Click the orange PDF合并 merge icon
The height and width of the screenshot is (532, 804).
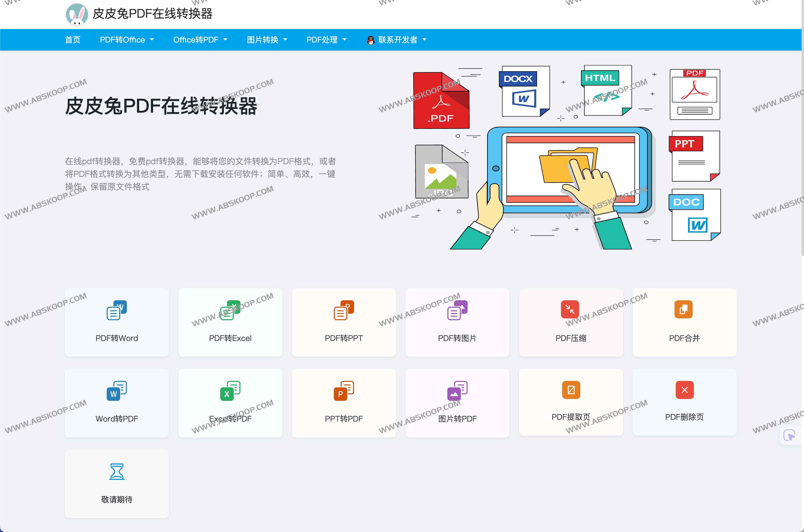(x=683, y=309)
